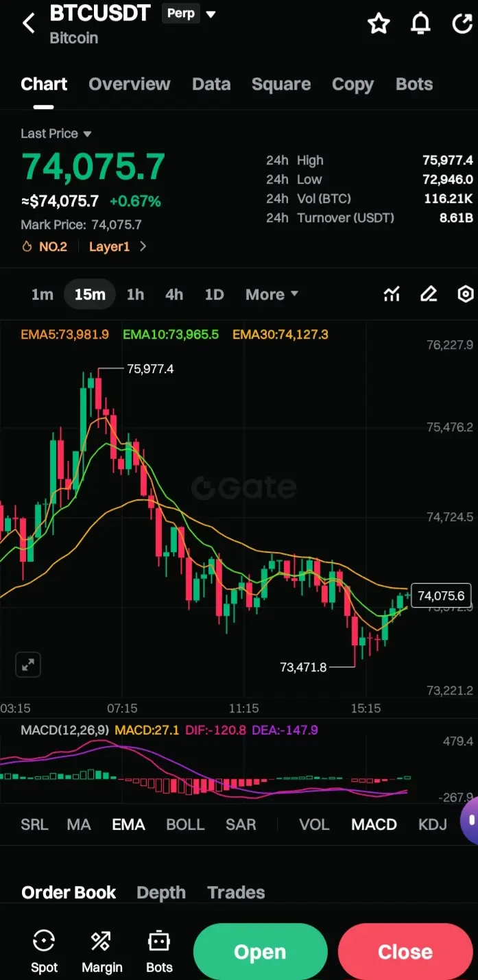This screenshot has height=980, width=478.
Task: Enable the VOL sub-indicator
Action: pos(314,824)
